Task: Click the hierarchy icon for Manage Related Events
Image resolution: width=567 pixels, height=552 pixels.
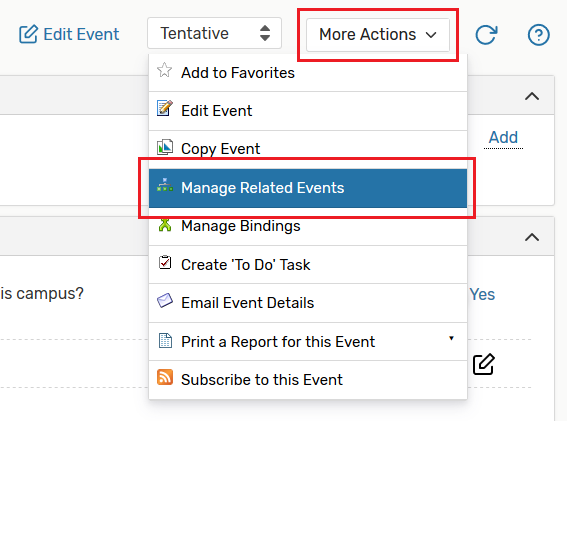Action: 165,185
